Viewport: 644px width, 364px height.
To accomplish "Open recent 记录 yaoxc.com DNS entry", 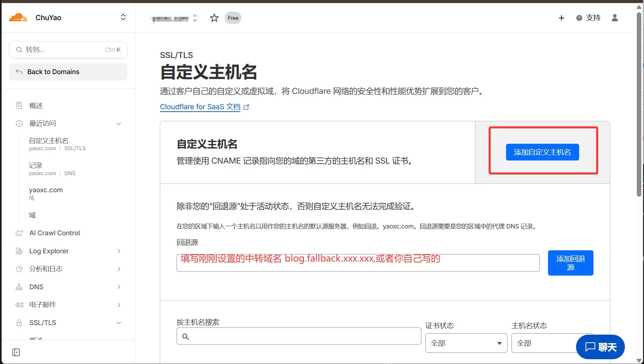I will 52,169.
